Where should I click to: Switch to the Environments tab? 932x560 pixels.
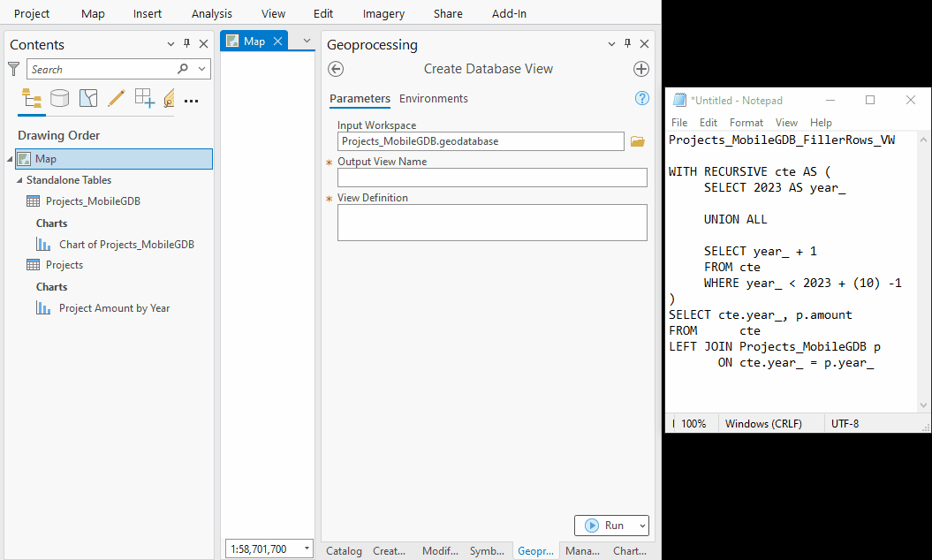click(x=433, y=98)
